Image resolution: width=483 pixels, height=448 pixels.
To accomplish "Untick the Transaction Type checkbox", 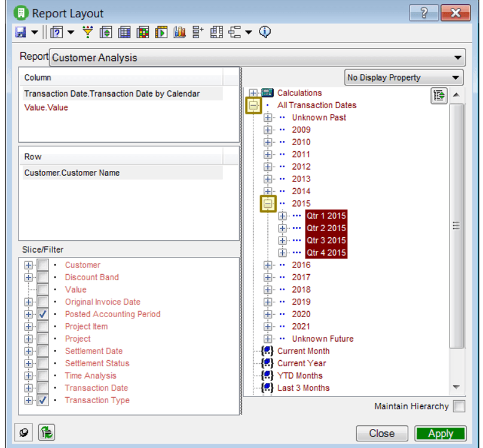I will click(42, 400).
